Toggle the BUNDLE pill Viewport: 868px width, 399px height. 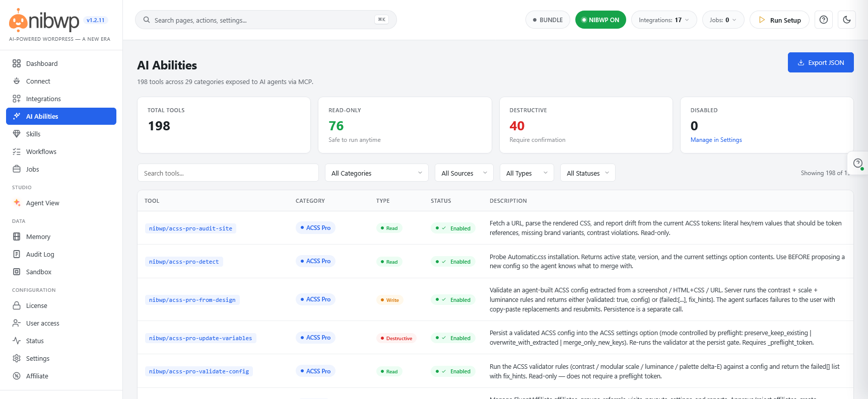click(548, 20)
